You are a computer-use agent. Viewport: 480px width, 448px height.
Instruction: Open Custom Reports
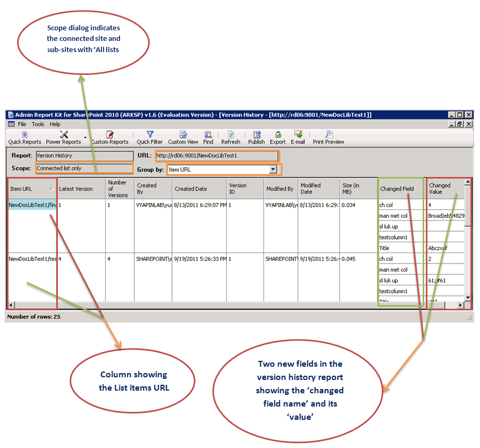pyautogui.click(x=109, y=138)
